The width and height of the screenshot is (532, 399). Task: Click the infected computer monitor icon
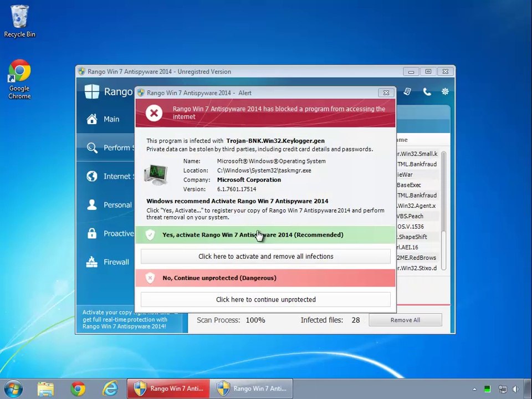156,175
